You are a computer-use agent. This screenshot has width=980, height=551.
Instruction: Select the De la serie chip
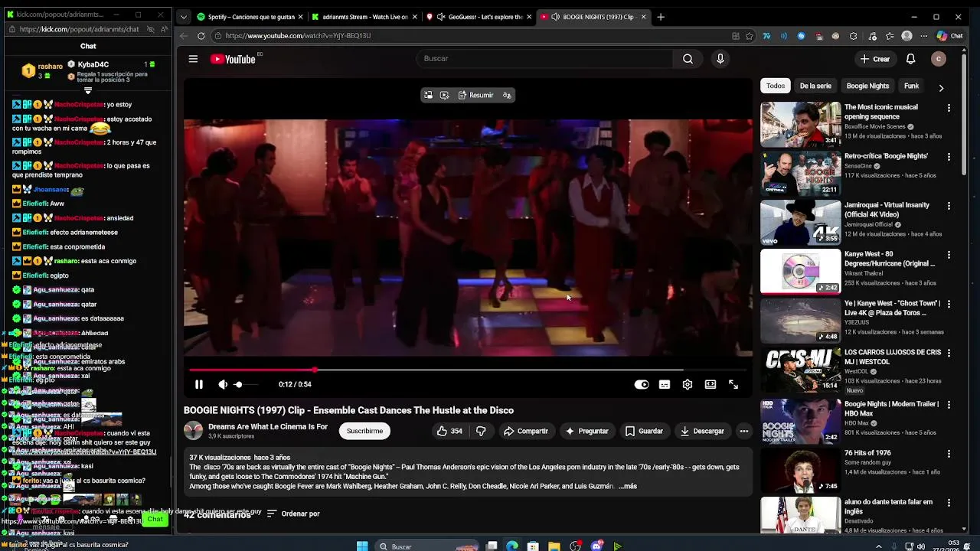coord(815,86)
